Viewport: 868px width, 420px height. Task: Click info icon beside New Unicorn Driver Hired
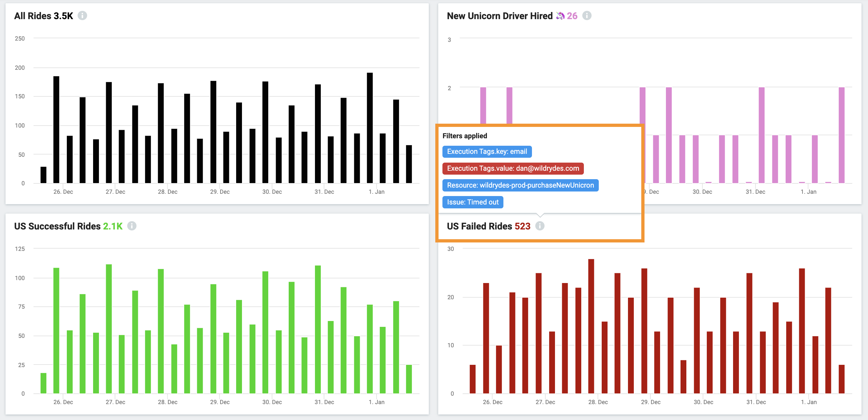pos(587,16)
